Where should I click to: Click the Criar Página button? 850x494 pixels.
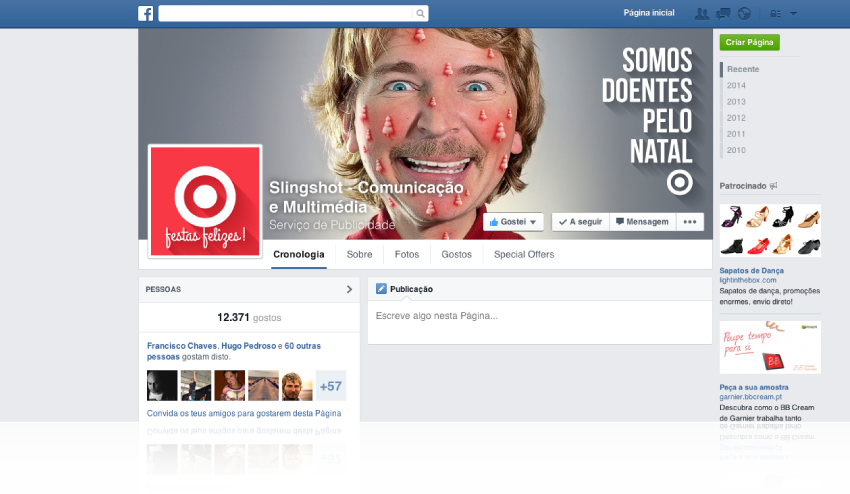749,43
